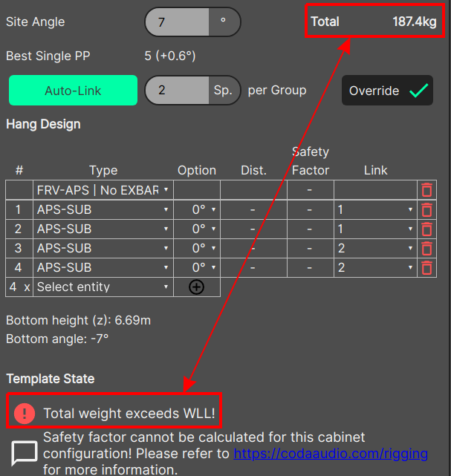Viewport: 451px width, 476px height.
Task: Click the red warning exclamation icon
Action: coord(25,413)
